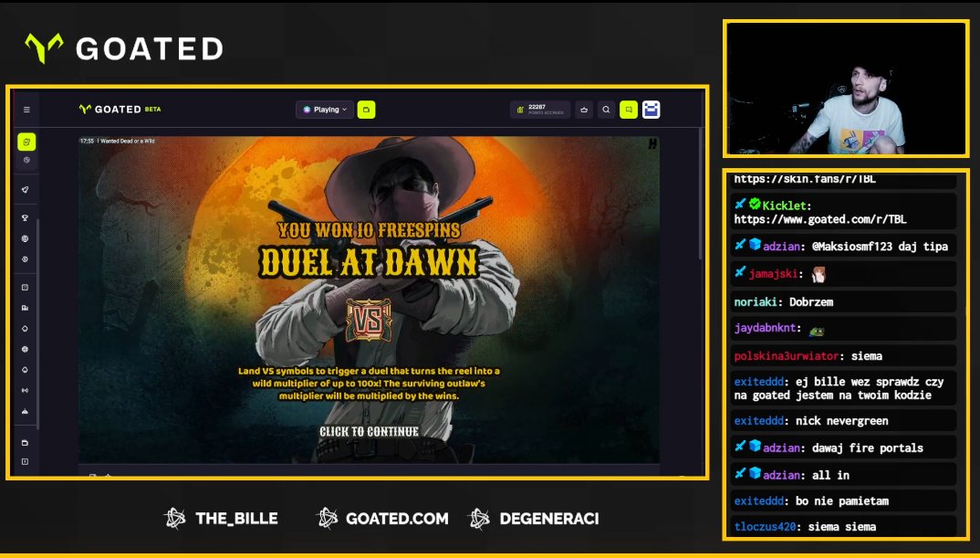Screen dimensions: 980x558
Task: Expand the Playing dropdown in the header
Action: [x=325, y=110]
